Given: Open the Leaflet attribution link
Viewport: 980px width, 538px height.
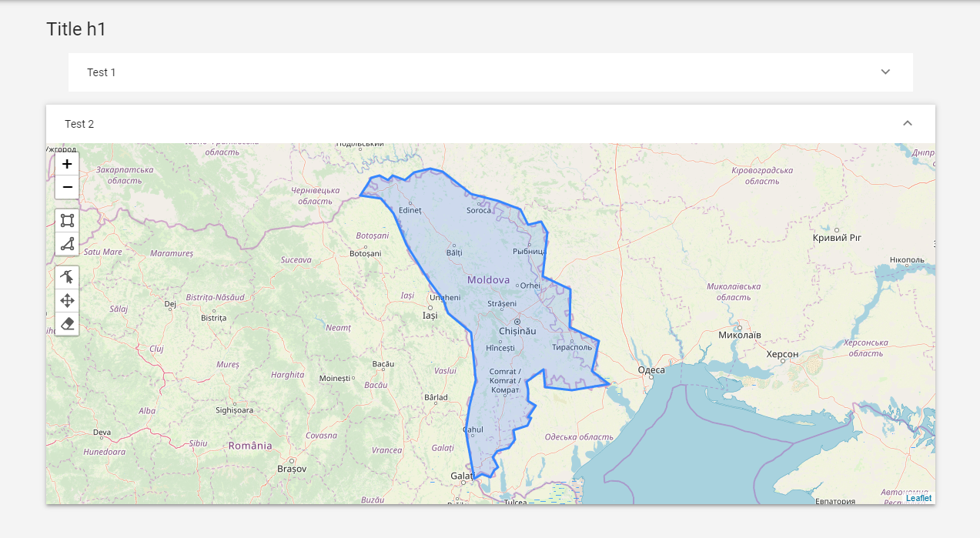Looking at the screenshot, I should (x=918, y=498).
